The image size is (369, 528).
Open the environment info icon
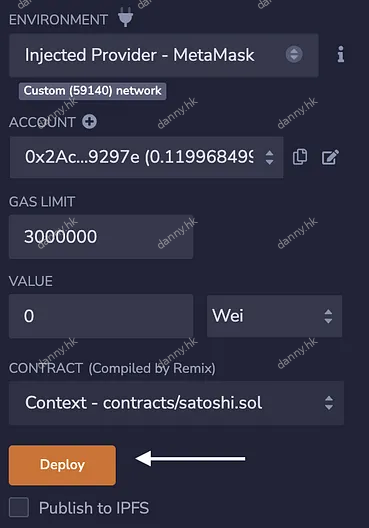tap(341, 54)
